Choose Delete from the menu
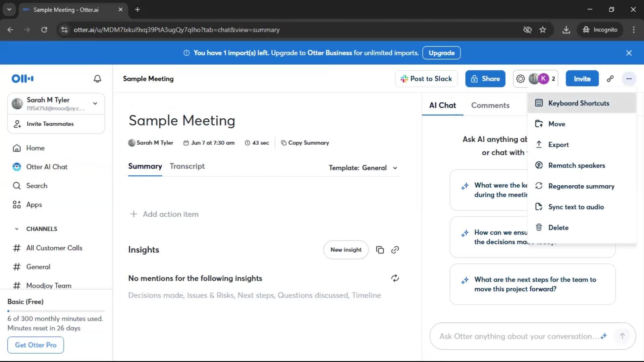Viewport: 644px width, 362px height. [x=582, y=228]
